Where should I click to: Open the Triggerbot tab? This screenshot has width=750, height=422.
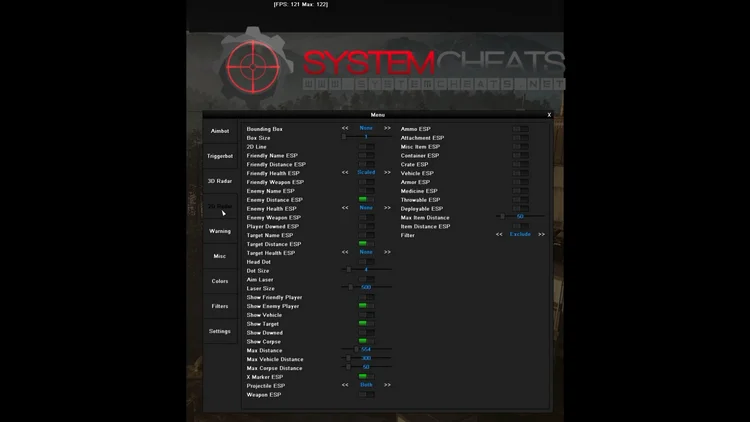(x=220, y=156)
